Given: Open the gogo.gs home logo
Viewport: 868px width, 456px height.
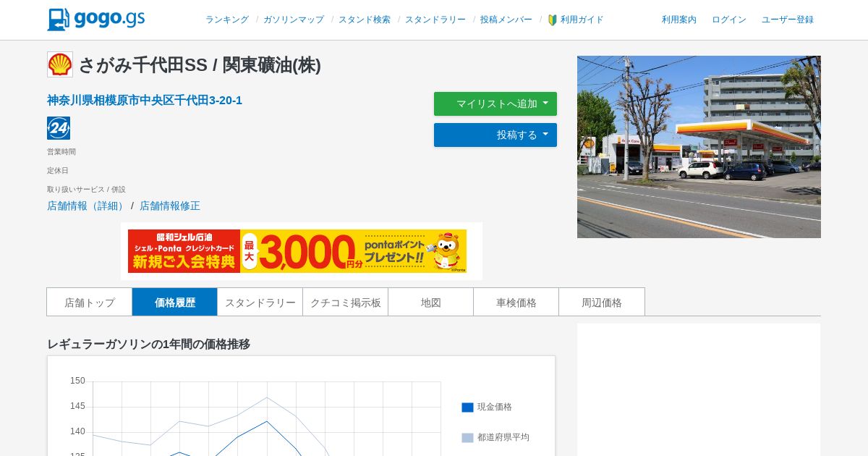Looking at the screenshot, I should (96, 20).
